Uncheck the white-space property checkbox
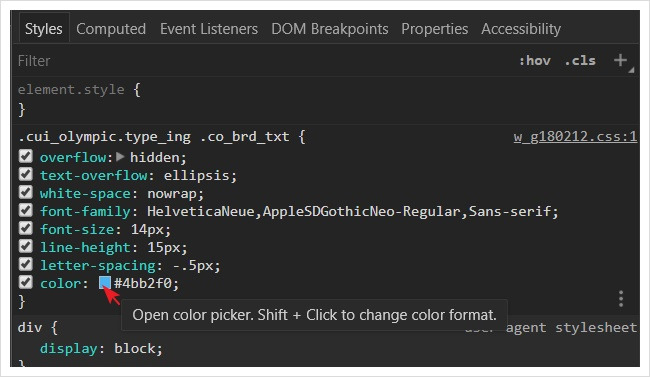Screen dimensions: 650x377 click(x=26, y=192)
